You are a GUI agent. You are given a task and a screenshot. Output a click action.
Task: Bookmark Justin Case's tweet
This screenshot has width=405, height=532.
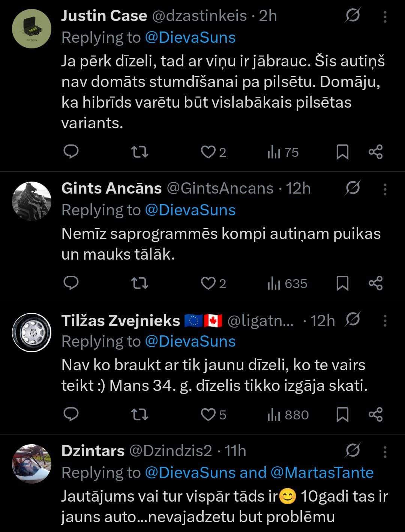(342, 152)
